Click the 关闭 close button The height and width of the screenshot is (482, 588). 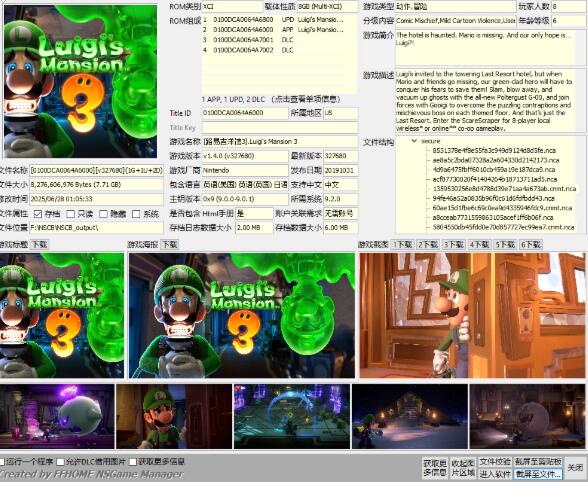pos(575,467)
